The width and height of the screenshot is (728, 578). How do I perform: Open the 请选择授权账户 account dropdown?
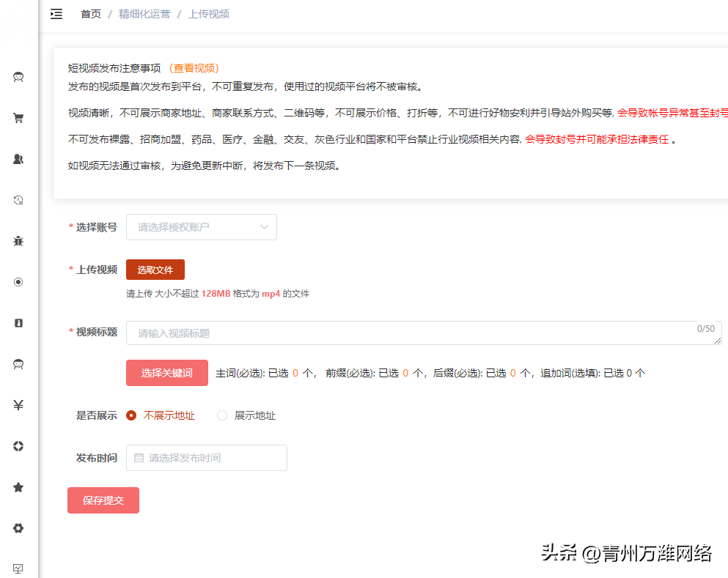(x=201, y=227)
